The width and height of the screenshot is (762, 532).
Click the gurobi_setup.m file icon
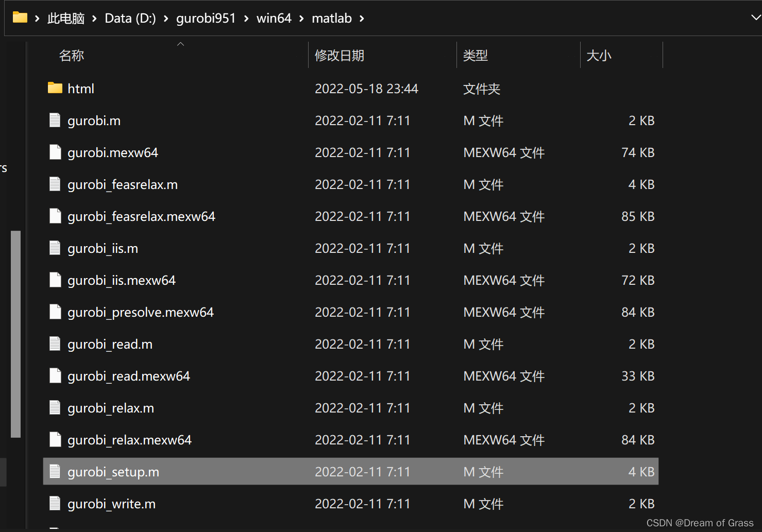[x=55, y=471]
